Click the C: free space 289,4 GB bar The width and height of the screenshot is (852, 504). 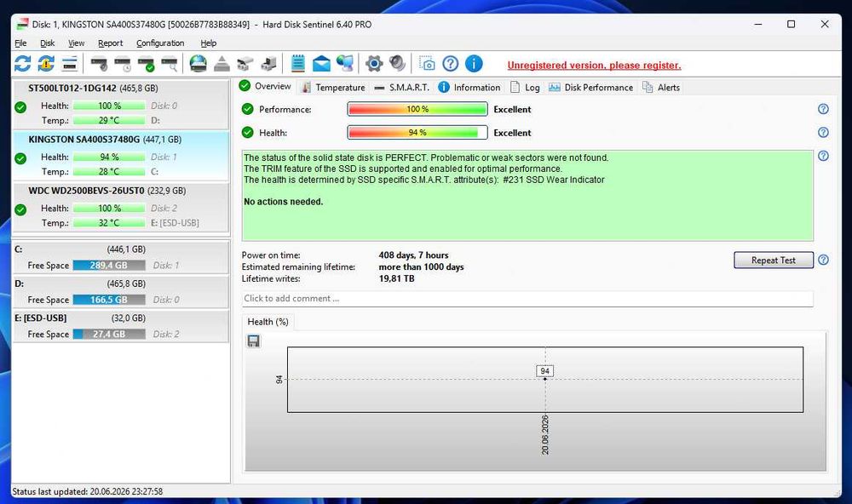tap(109, 265)
